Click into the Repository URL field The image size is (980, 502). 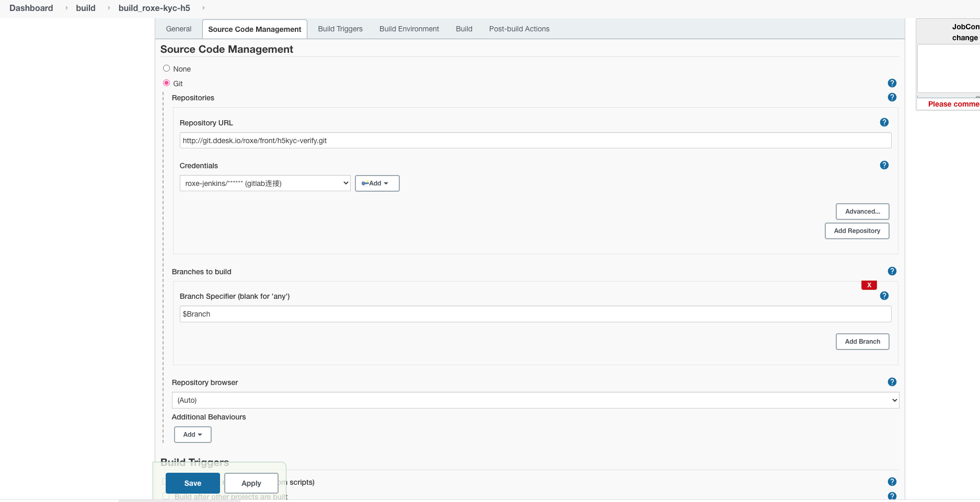click(x=535, y=141)
